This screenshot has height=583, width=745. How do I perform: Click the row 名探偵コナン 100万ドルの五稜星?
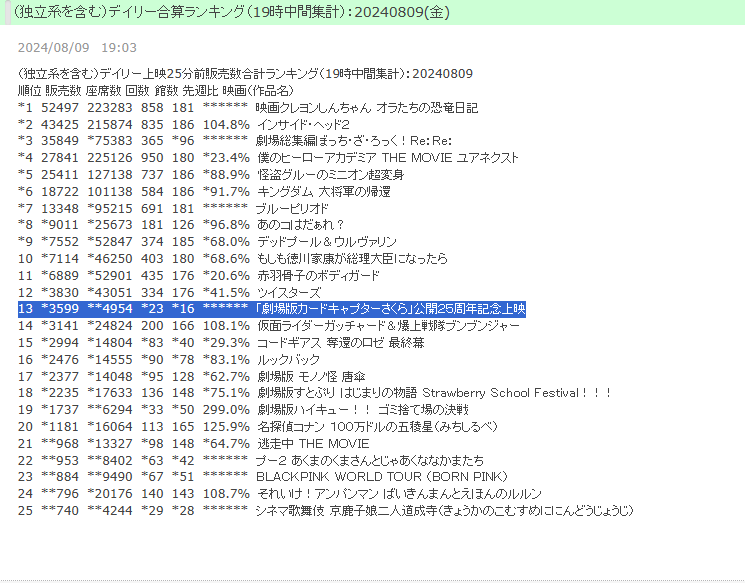tap(258, 427)
